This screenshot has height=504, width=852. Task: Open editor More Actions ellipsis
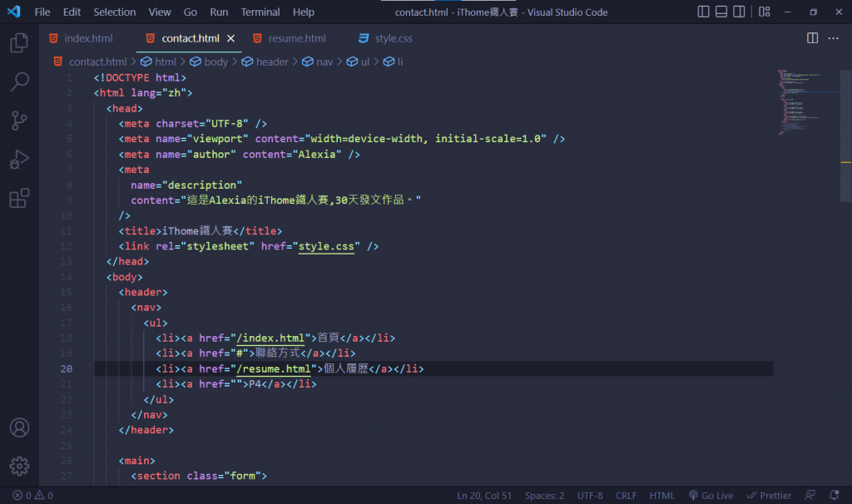(x=833, y=38)
